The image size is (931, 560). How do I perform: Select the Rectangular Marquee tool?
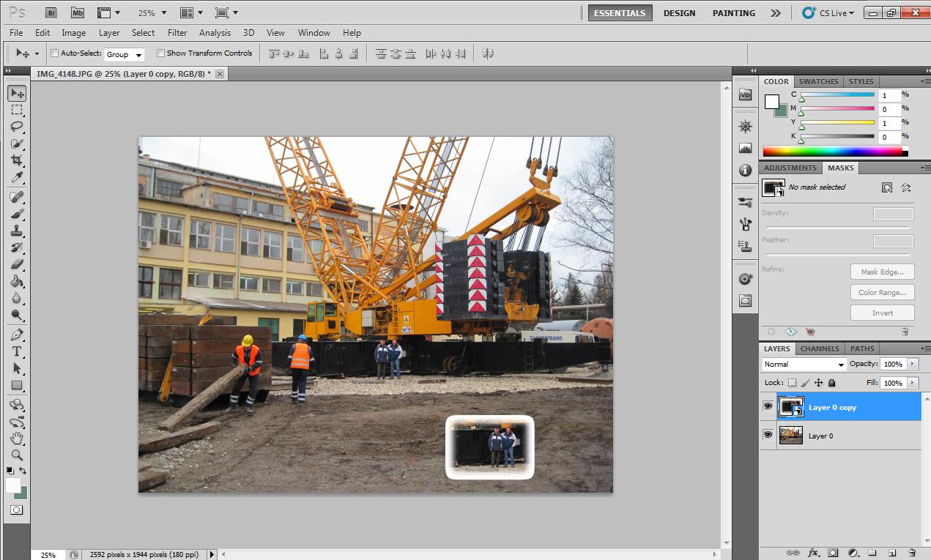17,110
